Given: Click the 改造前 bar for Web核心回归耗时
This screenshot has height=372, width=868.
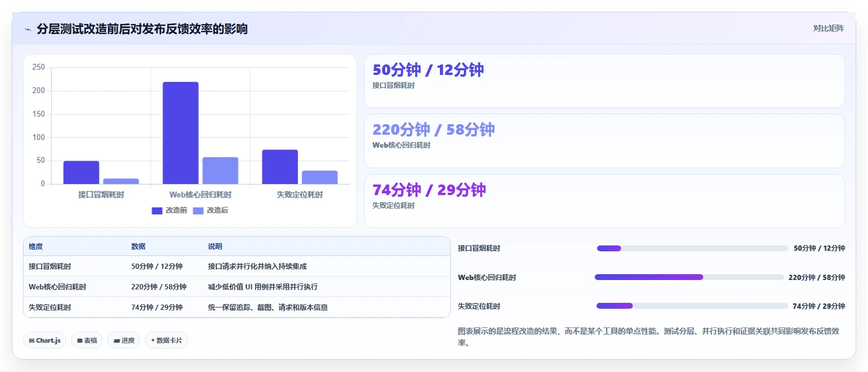Looking at the screenshot, I should pos(181,133).
